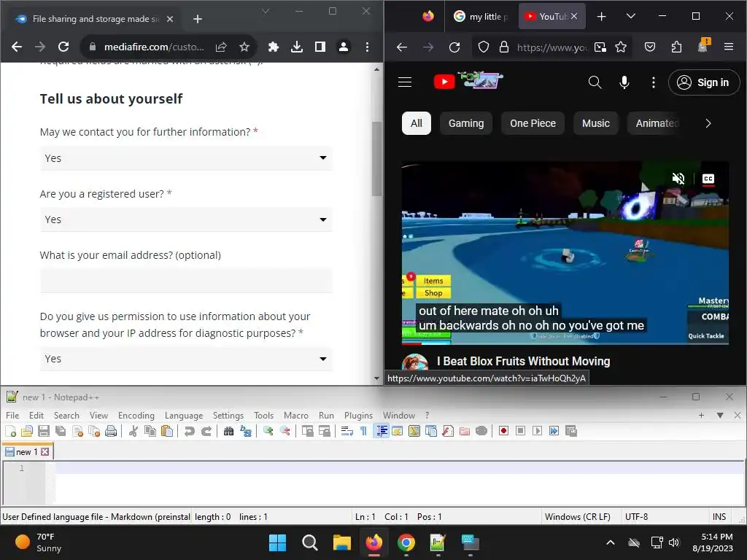This screenshot has height=560, width=747.
Task: Expand the diagnostic permission dropdown
Action: (x=186, y=359)
